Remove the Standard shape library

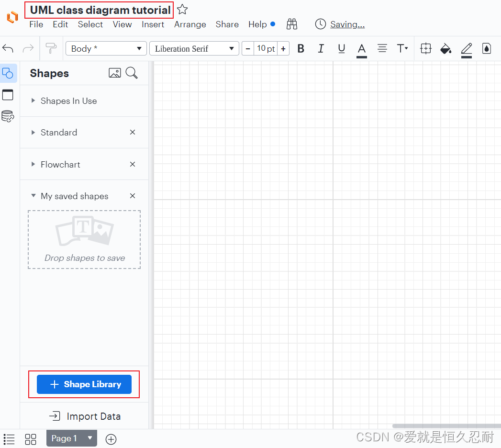tap(133, 132)
